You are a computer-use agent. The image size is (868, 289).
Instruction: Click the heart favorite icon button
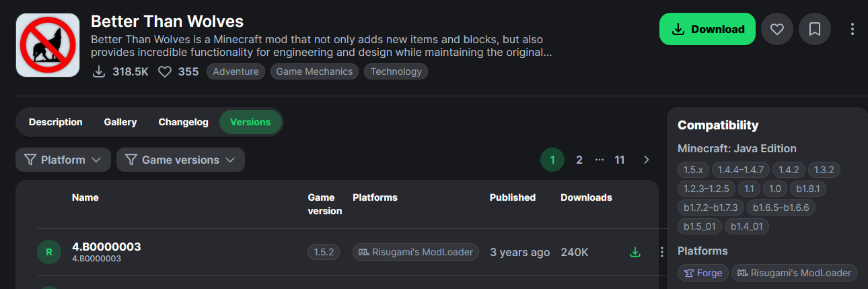coord(777,29)
